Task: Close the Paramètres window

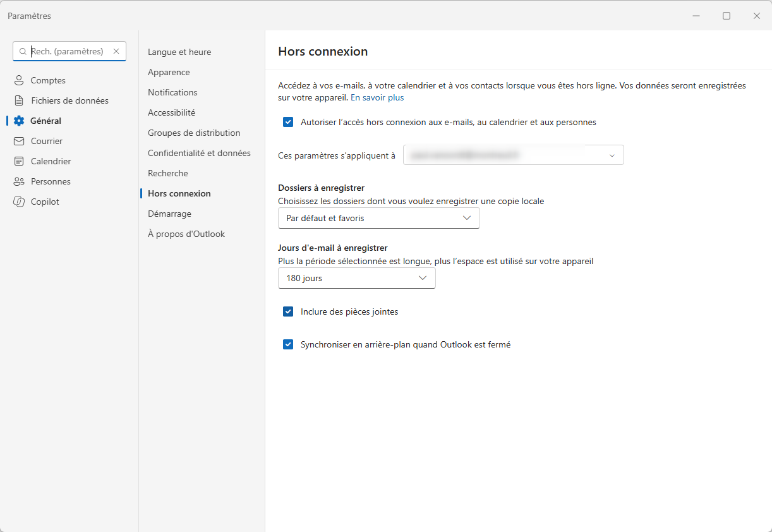Action: click(x=757, y=16)
